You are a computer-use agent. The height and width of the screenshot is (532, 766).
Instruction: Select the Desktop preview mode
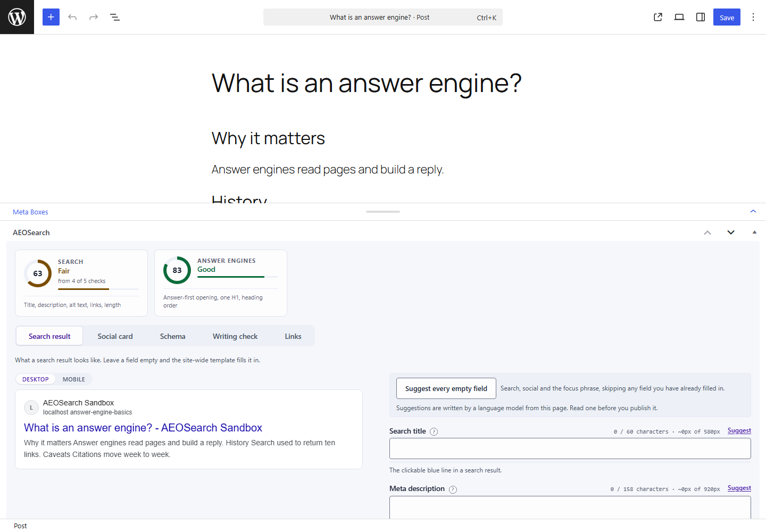(x=36, y=379)
